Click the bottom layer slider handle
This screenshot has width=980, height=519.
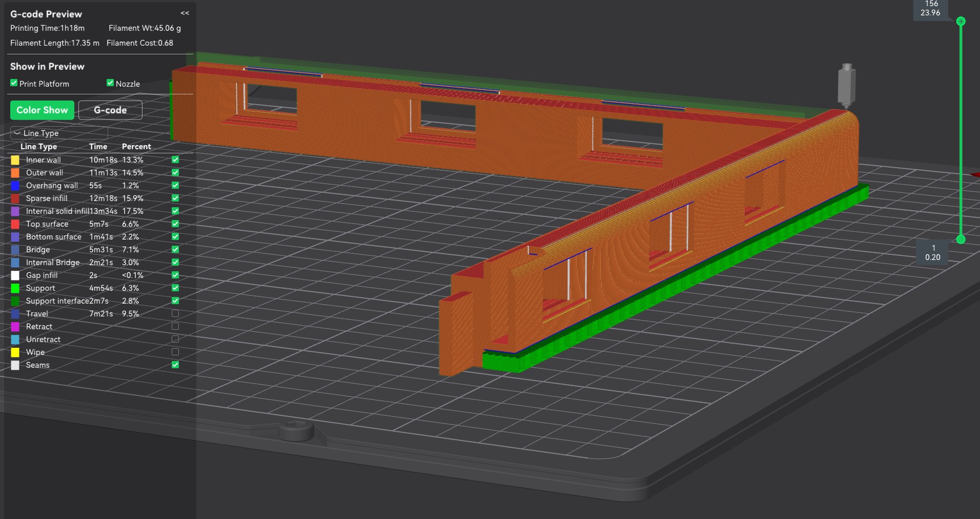coord(961,239)
